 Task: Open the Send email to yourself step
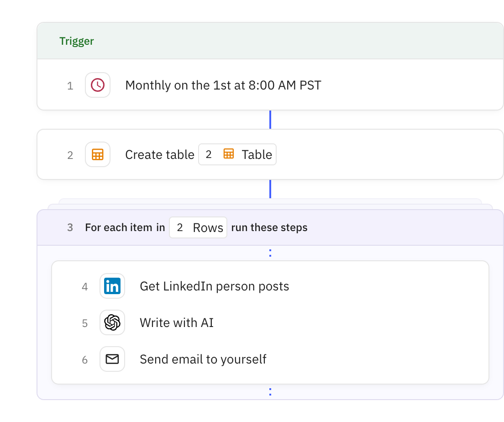tap(270, 359)
